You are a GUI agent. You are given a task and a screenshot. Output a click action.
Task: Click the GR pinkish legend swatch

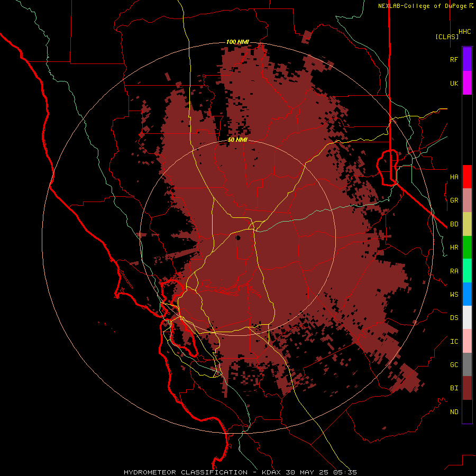(467, 200)
